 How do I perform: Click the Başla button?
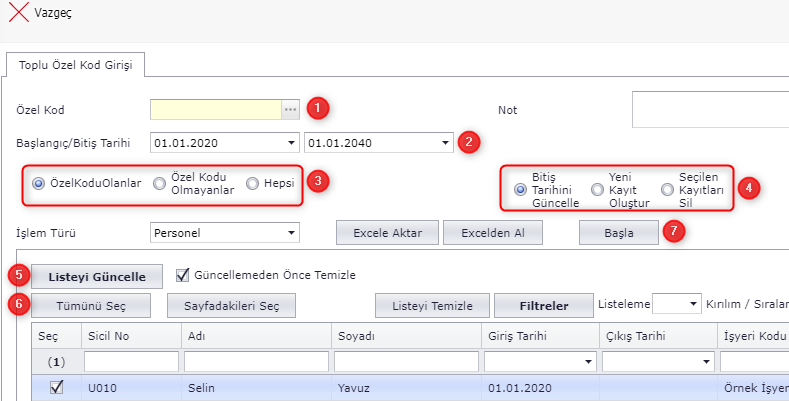point(619,233)
